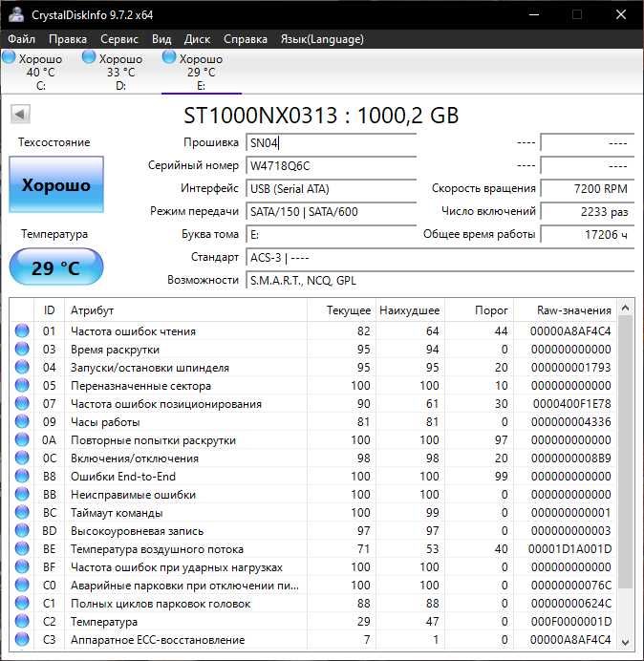Click status orb of attribute BC row

click(x=22, y=512)
